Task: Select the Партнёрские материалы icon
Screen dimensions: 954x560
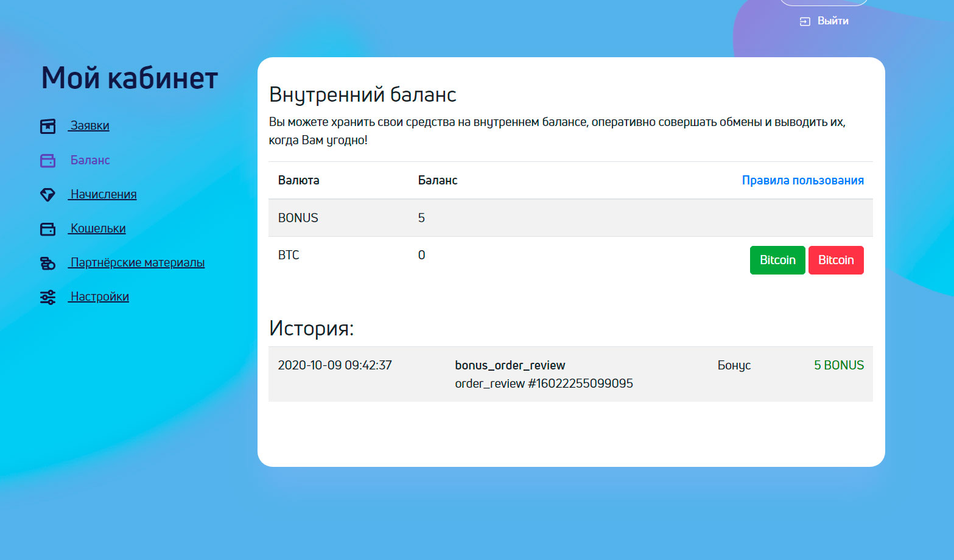Action: 47,263
